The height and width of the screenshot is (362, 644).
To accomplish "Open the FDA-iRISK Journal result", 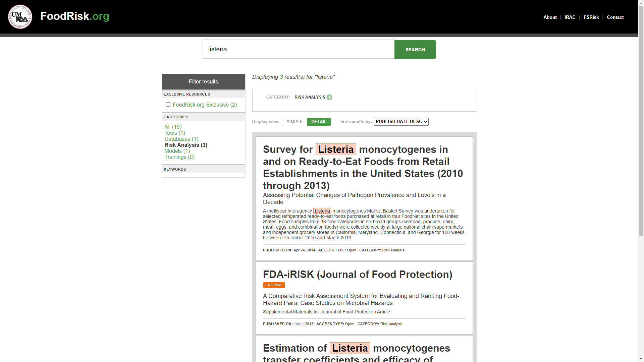I will point(357,275).
